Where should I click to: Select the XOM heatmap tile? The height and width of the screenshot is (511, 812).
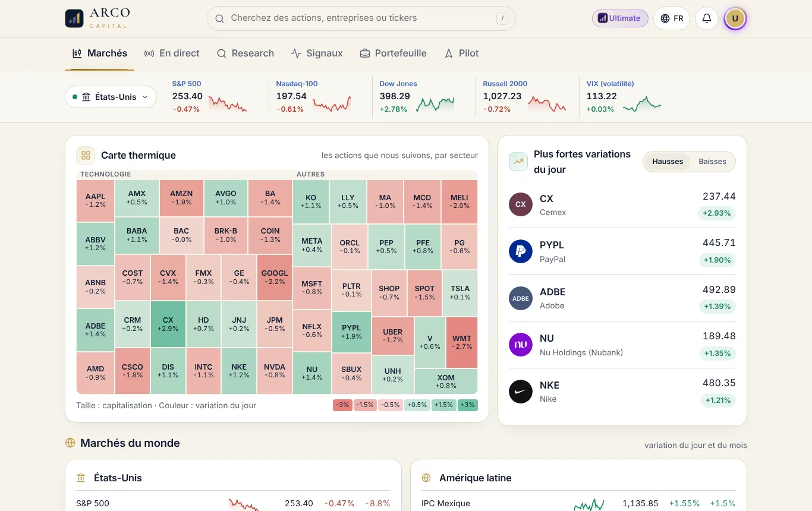click(446, 381)
